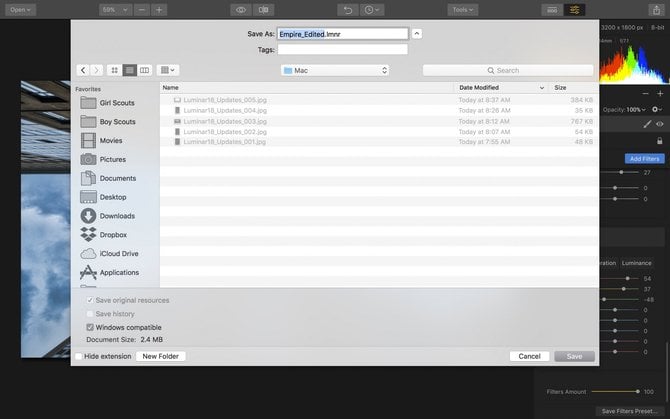The height and width of the screenshot is (419, 670).
Task: Click the share export icon
Action: 656,10
